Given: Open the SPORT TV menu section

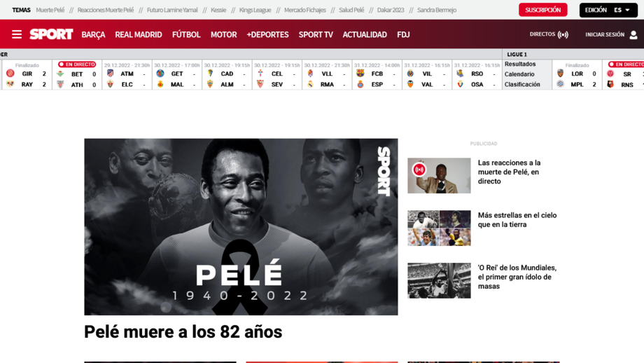Looking at the screenshot, I should tap(316, 34).
